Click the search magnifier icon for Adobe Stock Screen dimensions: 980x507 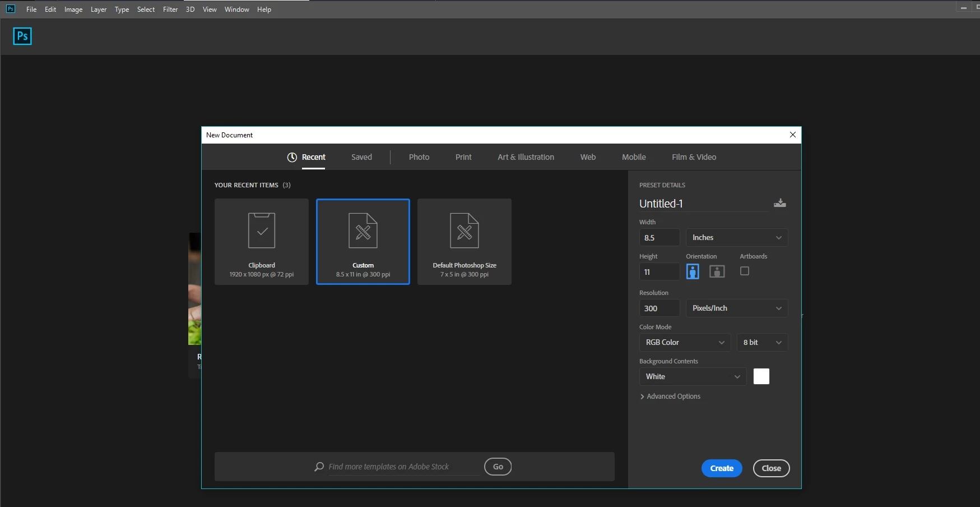pyautogui.click(x=319, y=467)
